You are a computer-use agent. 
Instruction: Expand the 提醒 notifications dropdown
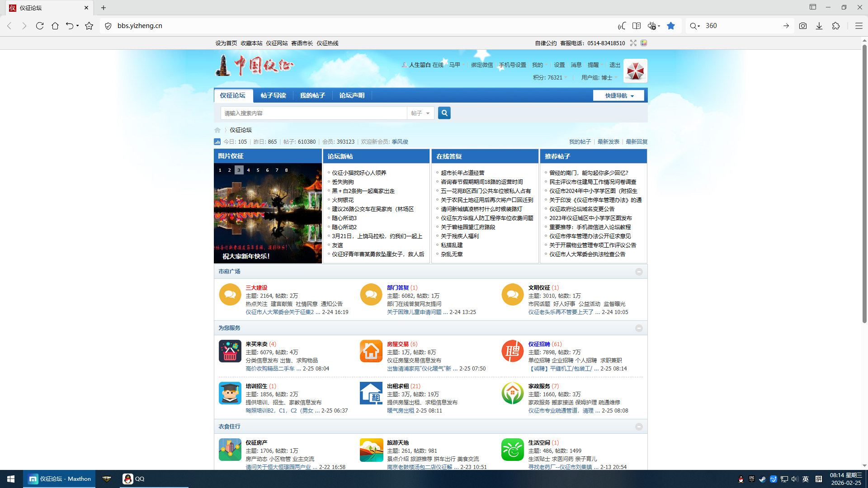click(x=595, y=65)
